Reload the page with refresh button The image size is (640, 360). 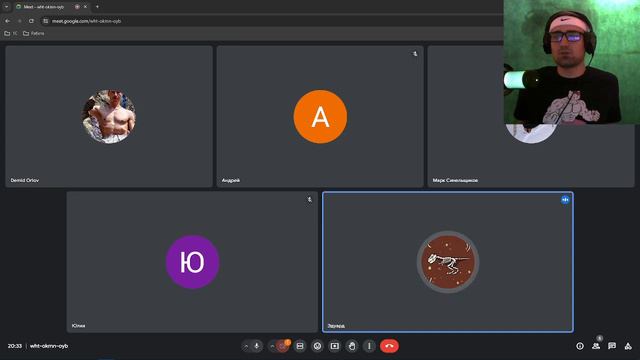click(31, 21)
